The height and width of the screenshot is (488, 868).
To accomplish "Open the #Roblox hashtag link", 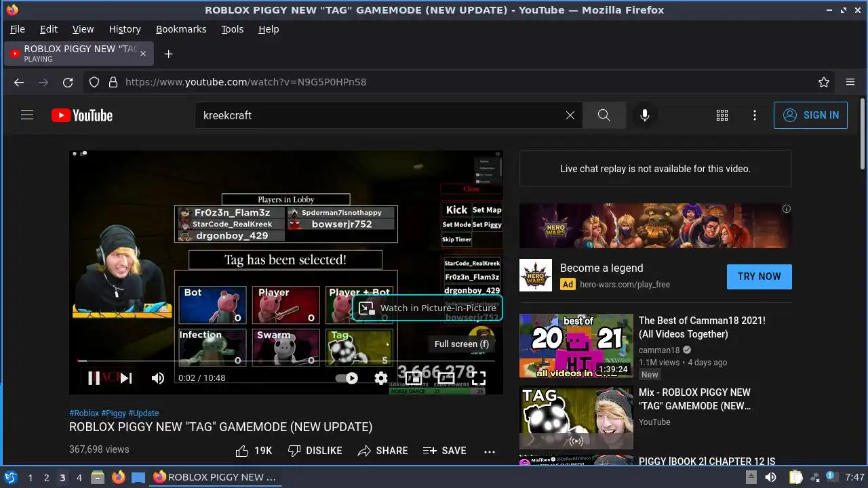I will tap(84, 413).
